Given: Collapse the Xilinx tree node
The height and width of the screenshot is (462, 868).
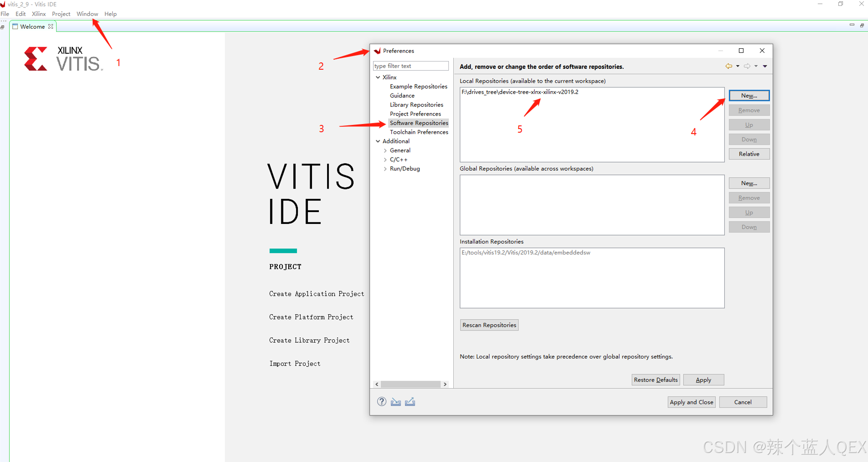Looking at the screenshot, I should [378, 77].
